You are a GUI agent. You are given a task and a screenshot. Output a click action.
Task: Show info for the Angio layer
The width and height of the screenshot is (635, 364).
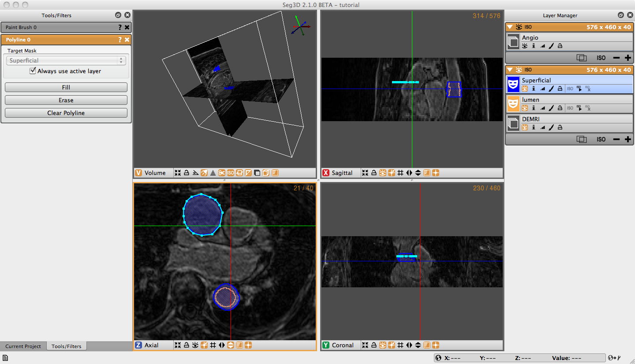pyautogui.click(x=534, y=46)
